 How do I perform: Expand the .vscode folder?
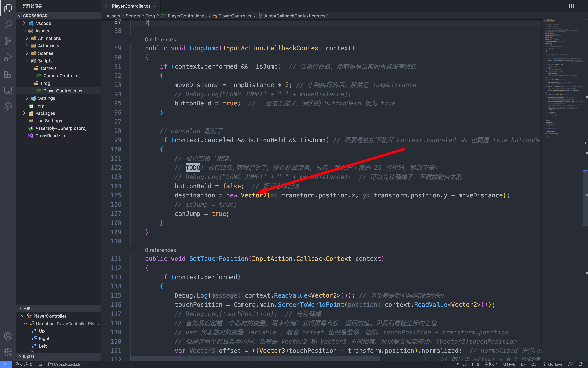[x=24, y=23]
